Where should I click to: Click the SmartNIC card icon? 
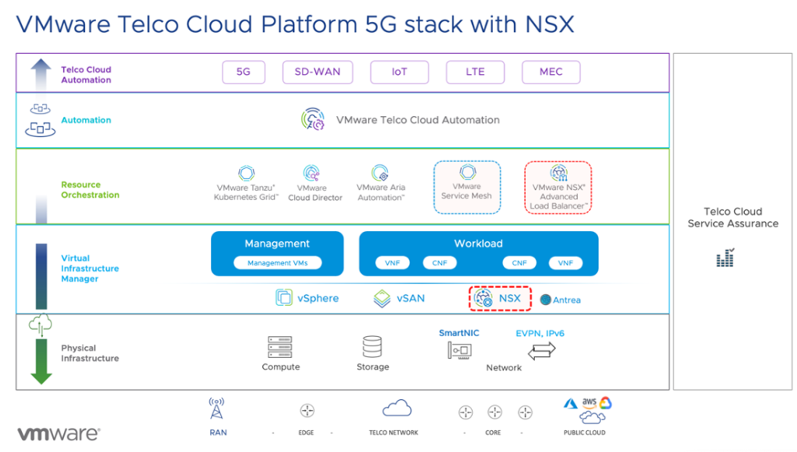tap(459, 351)
